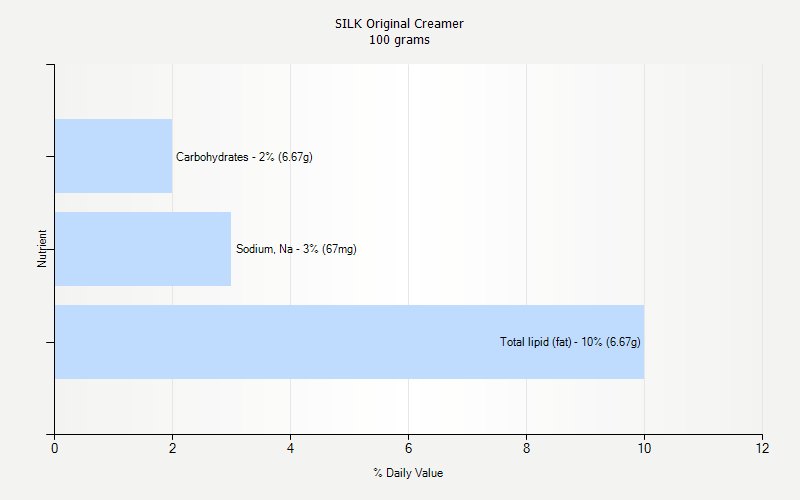800x500 pixels.
Task: Click the Carbohydrates - 2% (6.67g) label
Action: point(244,157)
